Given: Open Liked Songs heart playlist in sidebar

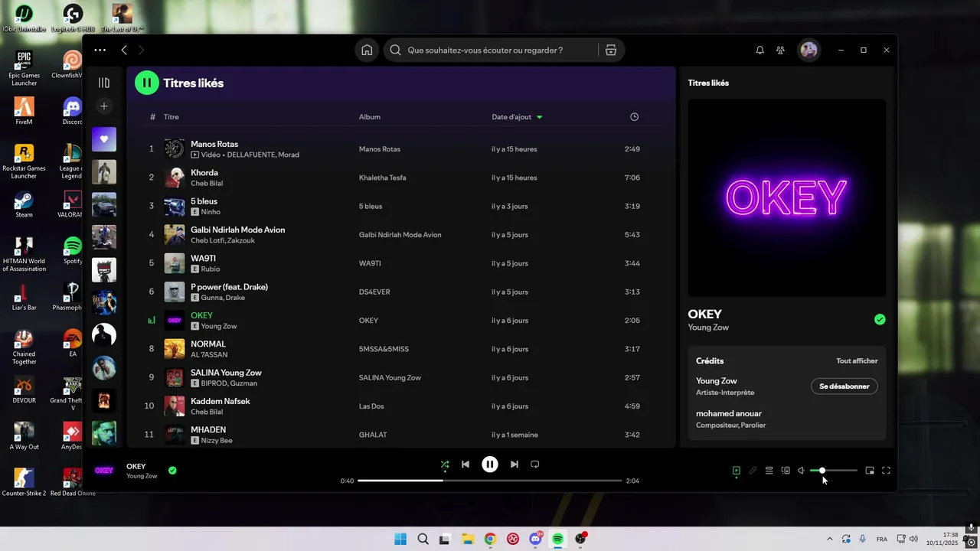Looking at the screenshot, I should tap(104, 139).
